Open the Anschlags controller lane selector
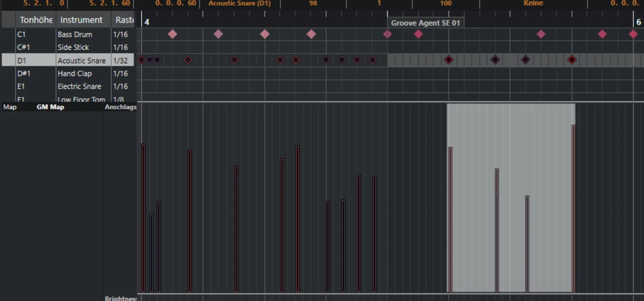The image size is (644, 301). (x=120, y=107)
